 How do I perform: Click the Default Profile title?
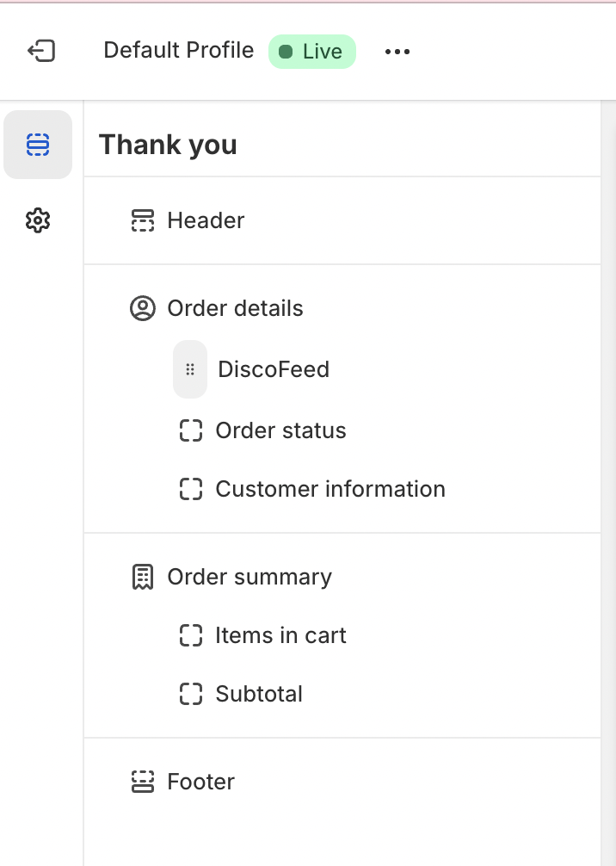(179, 50)
